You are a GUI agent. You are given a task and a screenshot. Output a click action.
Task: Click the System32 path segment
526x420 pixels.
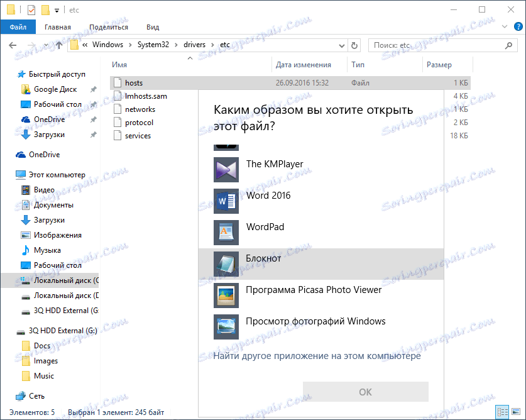[x=153, y=45]
